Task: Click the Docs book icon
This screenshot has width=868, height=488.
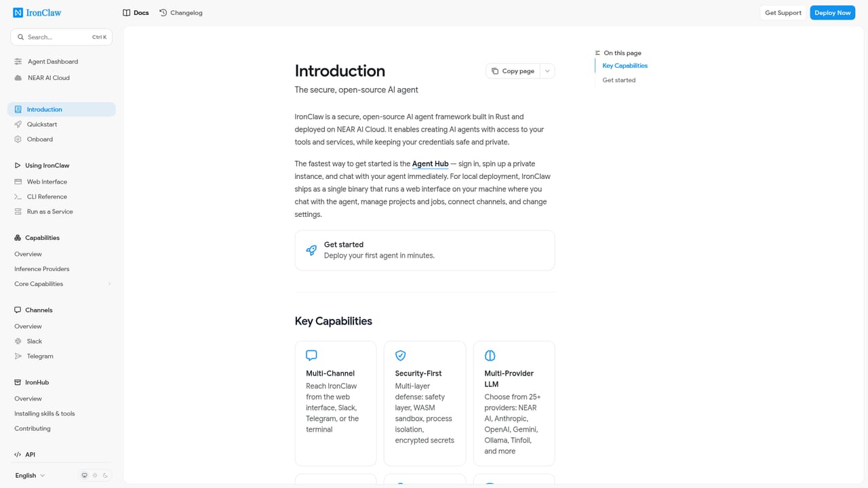Action: 127,13
